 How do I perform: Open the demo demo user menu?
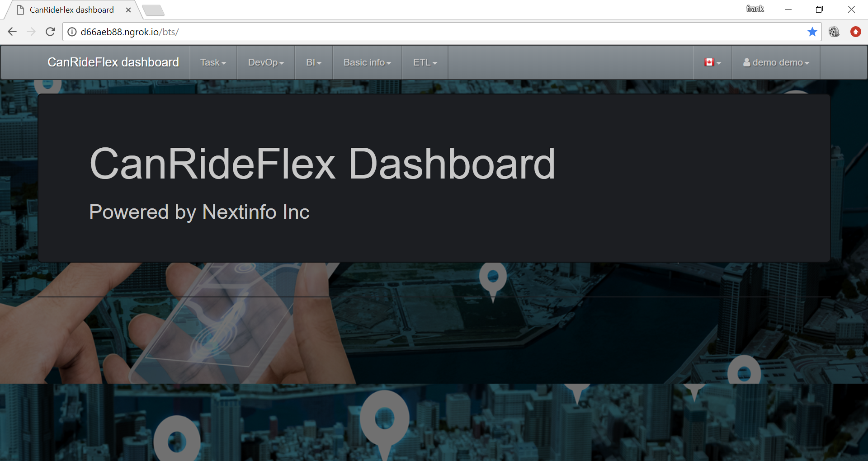[x=776, y=62]
